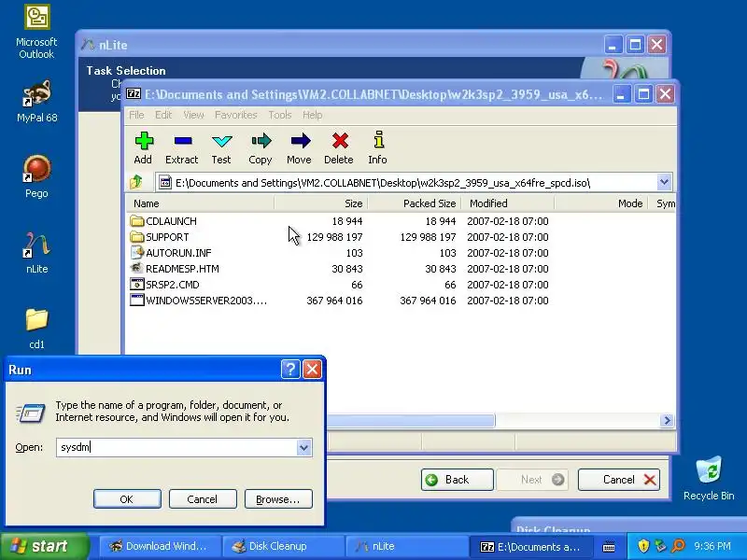The height and width of the screenshot is (560, 747).
Task: Click the Back button in nLite
Action: [457, 480]
